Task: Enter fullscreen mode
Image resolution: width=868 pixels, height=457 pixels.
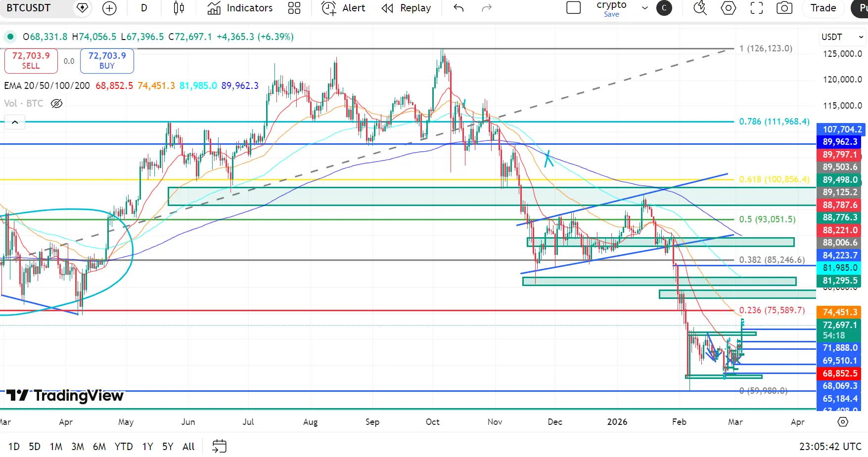Action: click(757, 8)
